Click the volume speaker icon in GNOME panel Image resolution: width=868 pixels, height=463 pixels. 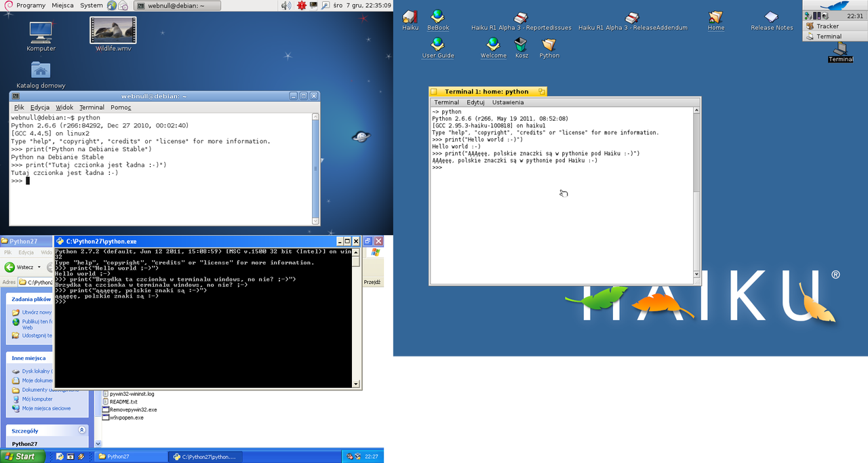(286, 5)
